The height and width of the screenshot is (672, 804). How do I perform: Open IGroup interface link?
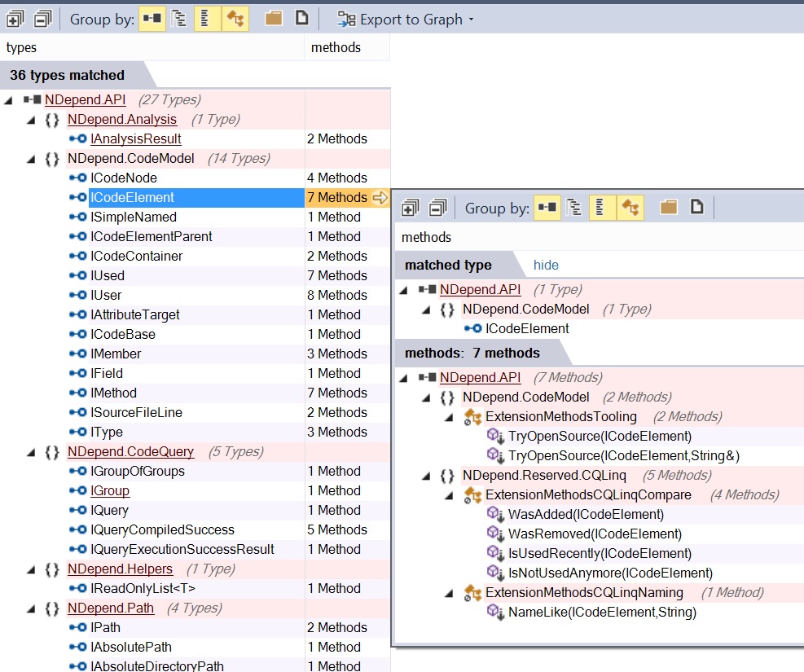(110, 490)
